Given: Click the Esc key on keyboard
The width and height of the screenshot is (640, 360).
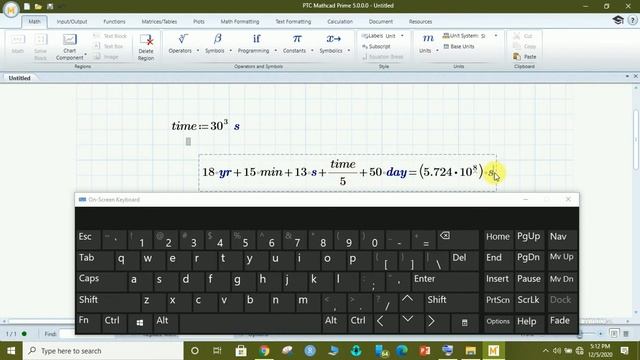Looking at the screenshot, I should (88, 240).
